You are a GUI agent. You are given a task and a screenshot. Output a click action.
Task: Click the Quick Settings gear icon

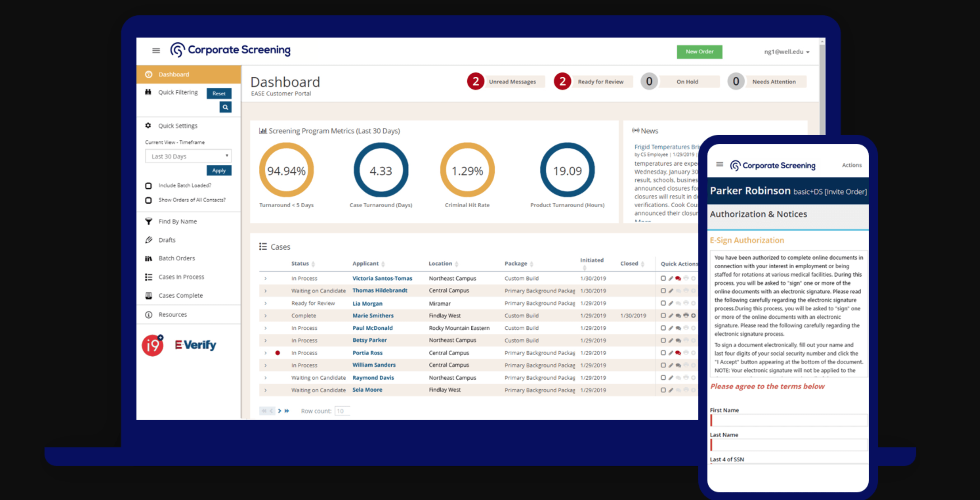[148, 126]
